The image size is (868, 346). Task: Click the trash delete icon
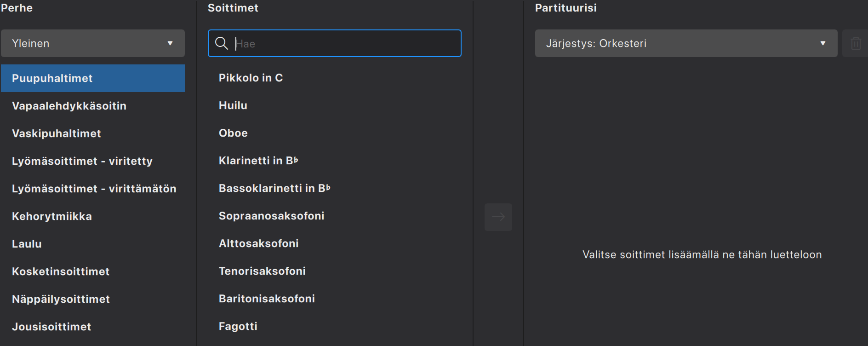pos(856,43)
